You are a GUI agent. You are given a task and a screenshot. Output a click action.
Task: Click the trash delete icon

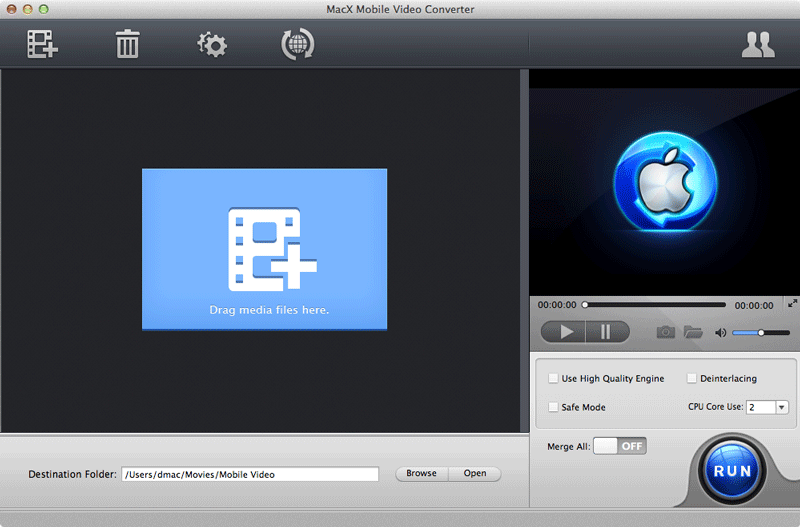(127, 44)
